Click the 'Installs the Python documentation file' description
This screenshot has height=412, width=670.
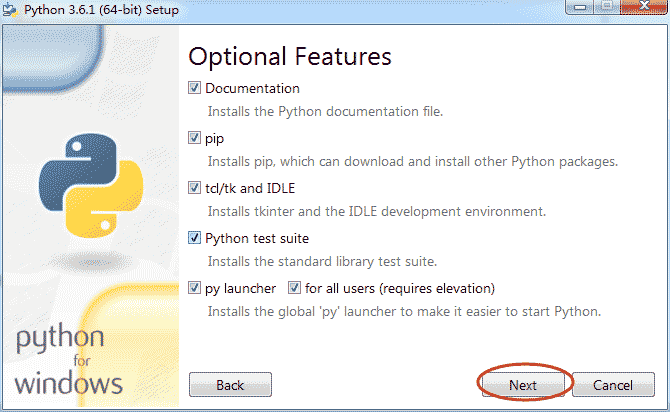tap(325, 111)
